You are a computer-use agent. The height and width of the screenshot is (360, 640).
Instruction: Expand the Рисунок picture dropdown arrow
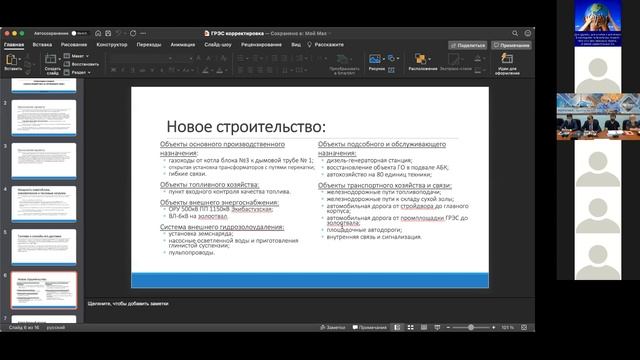(384, 59)
